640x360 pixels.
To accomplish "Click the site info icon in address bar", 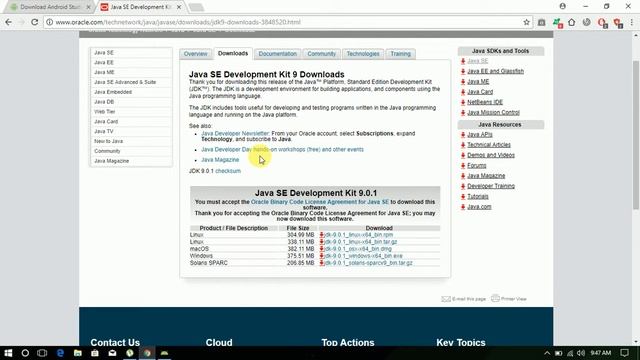I will (49, 22).
